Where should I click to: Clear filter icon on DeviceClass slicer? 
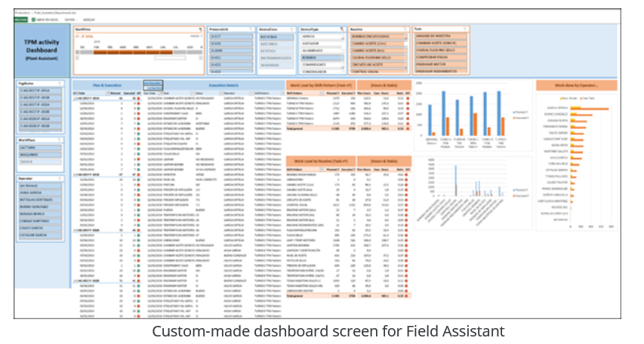[291, 29]
